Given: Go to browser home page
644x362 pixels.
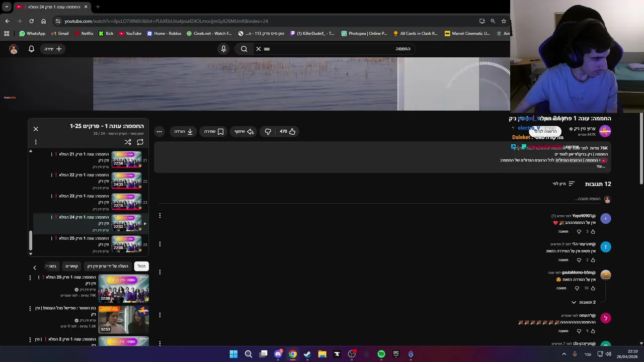Looking at the screenshot, I should pyautogui.click(x=44, y=21).
